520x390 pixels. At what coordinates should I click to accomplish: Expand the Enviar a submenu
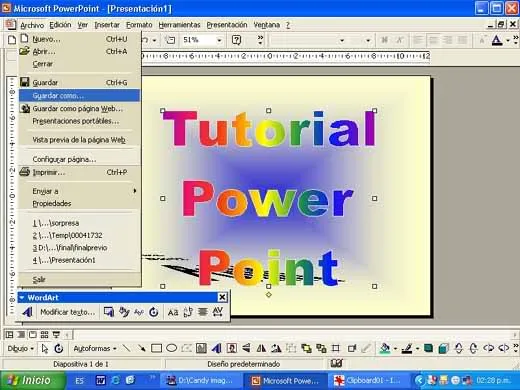(79, 191)
